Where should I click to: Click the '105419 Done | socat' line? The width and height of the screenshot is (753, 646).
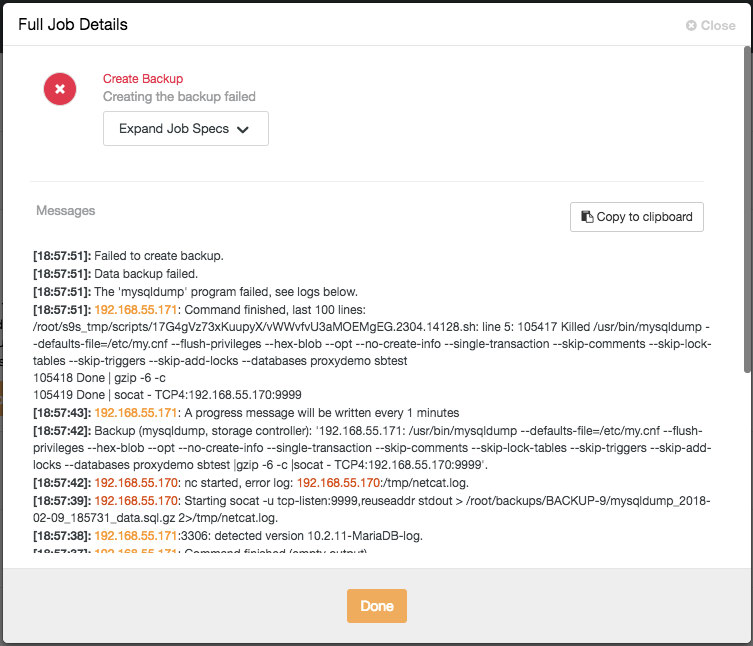167,395
